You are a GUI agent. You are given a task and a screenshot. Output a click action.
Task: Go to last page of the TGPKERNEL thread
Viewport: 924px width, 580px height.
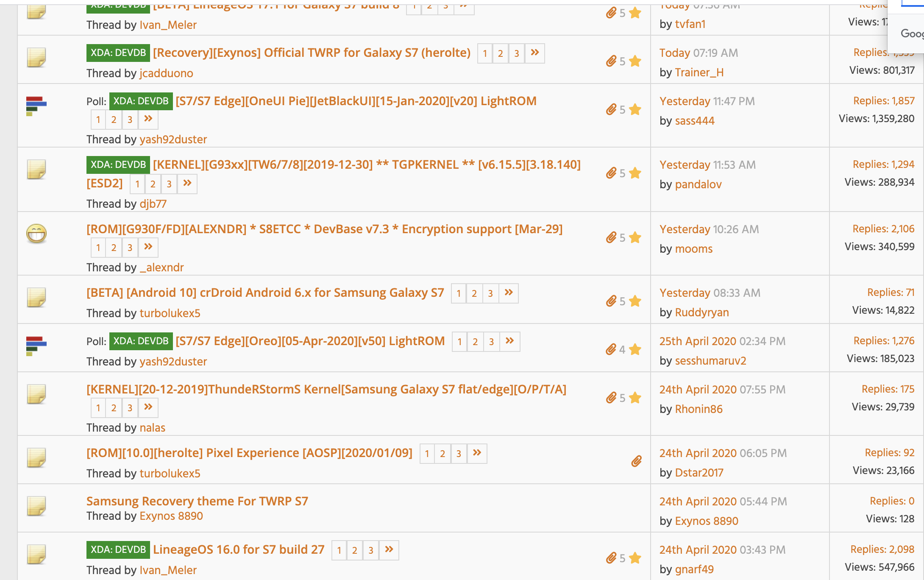187,184
